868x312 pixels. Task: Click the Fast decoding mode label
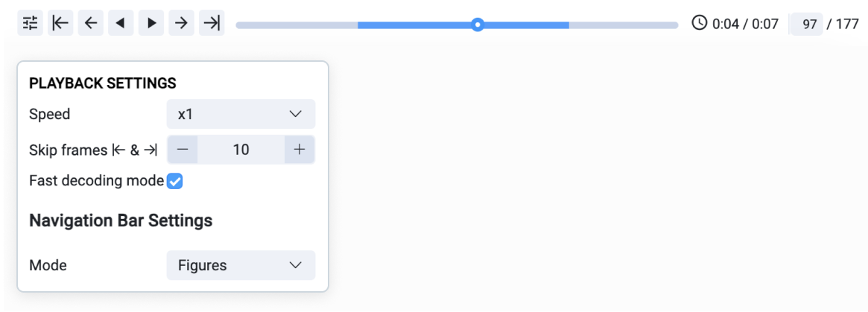(96, 181)
